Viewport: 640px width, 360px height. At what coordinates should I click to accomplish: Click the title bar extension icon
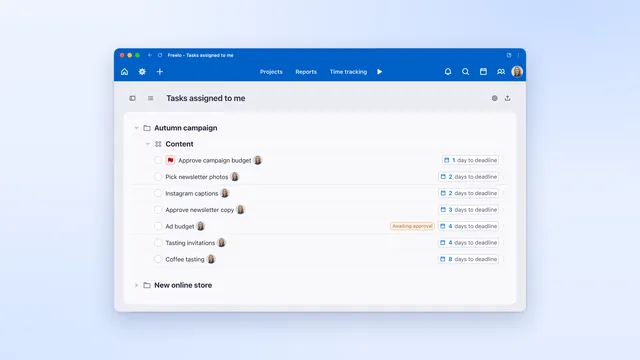point(509,55)
